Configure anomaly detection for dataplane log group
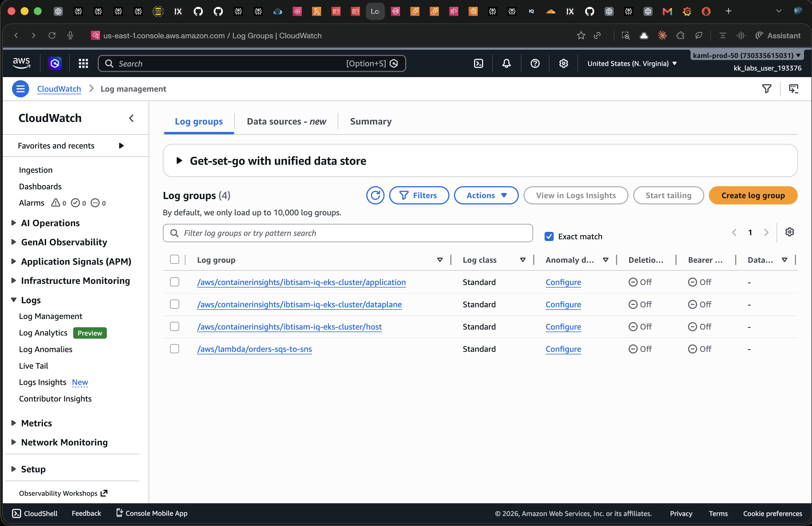 coord(563,304)
